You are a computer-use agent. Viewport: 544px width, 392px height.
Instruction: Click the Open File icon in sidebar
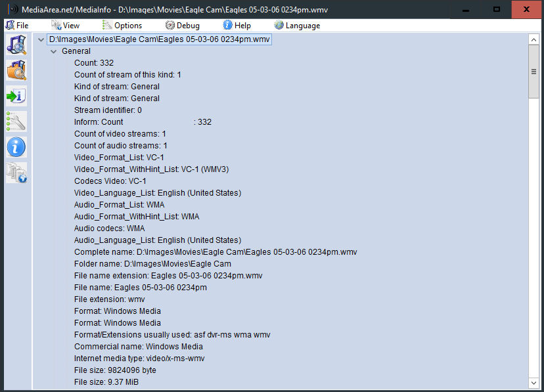click(x=16, y=45)
